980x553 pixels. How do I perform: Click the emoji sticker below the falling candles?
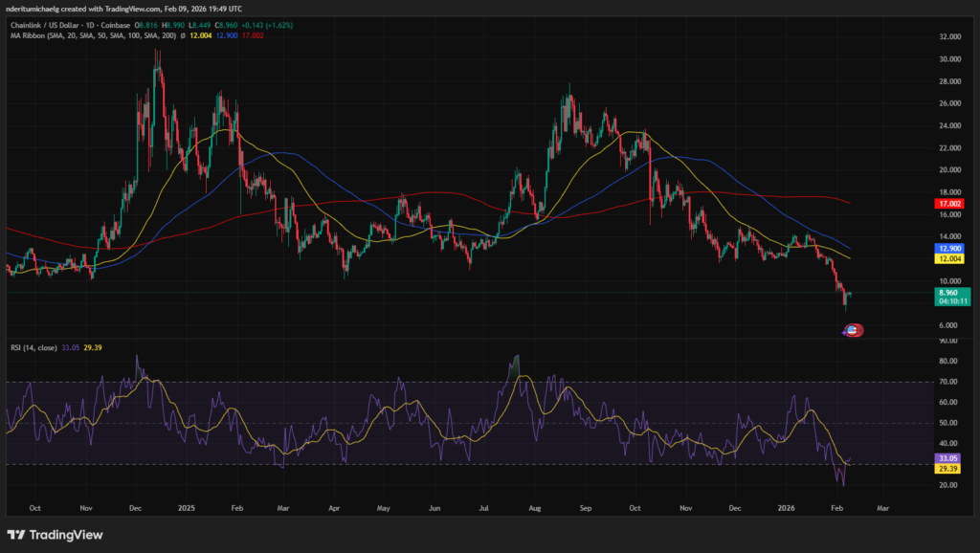point(853,330)
